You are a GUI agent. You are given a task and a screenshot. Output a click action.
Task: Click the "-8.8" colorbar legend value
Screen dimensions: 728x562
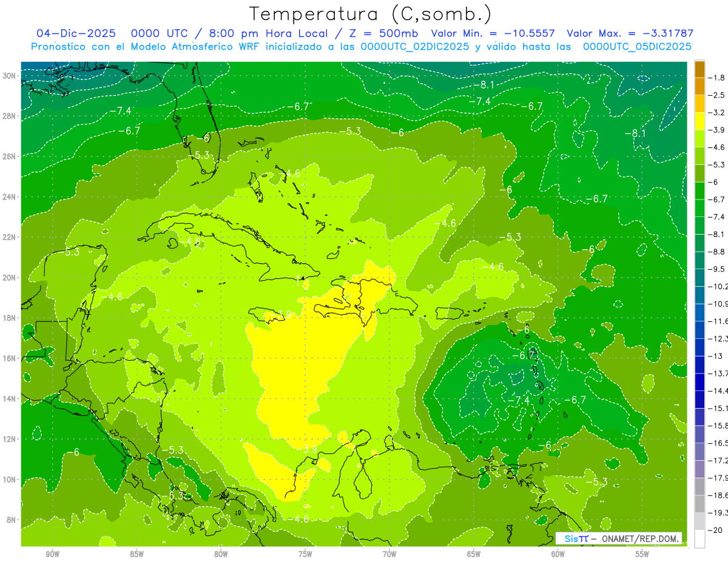pyautogui.click(x=717, y=252)
